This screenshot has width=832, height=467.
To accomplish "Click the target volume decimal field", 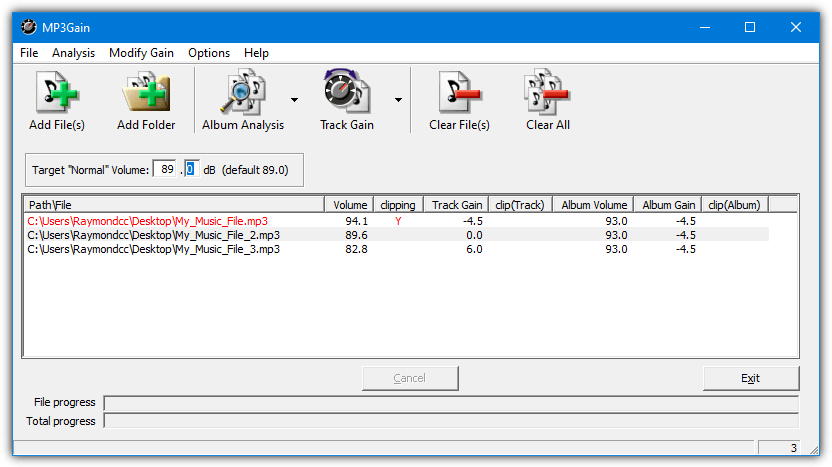I will [191, 169].
